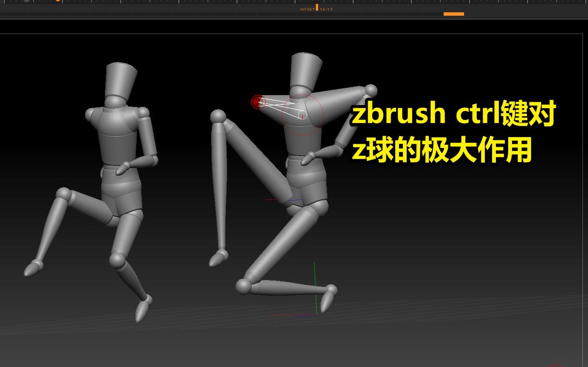Viewport: 588px width, 367px height.
Task: Toggle the gray dot marker on the timeline
Action: pos(27,1)
